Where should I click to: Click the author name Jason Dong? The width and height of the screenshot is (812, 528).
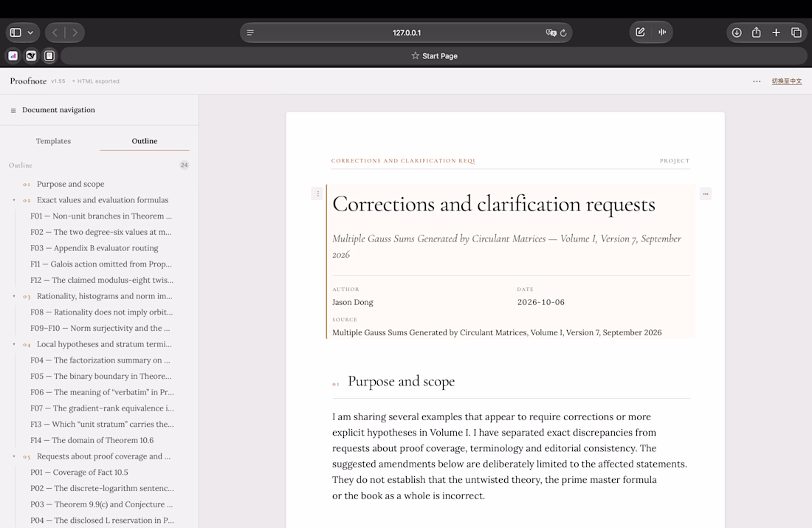(353, 302)
